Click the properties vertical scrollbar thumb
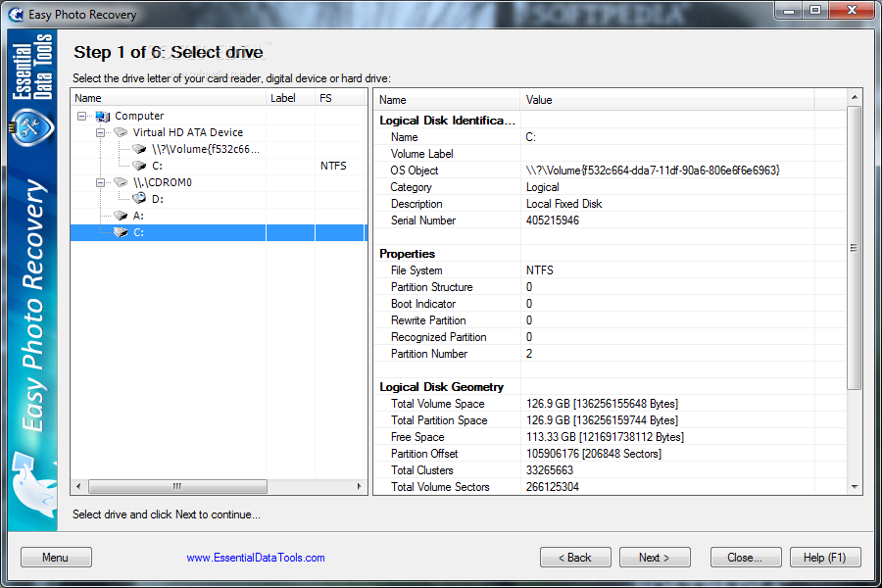Screen dimensions: 882x588 [x=855, y=248]
